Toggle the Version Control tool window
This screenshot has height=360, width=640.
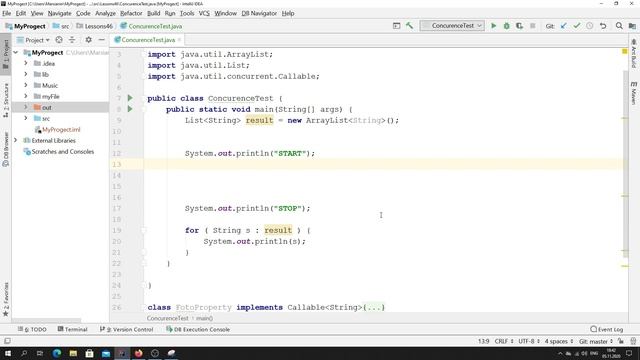click(126, 329)
